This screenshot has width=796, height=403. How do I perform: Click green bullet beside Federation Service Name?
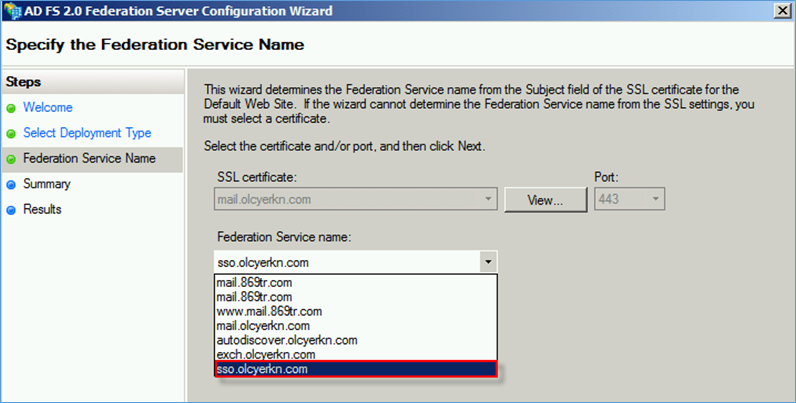coord(11,159)
